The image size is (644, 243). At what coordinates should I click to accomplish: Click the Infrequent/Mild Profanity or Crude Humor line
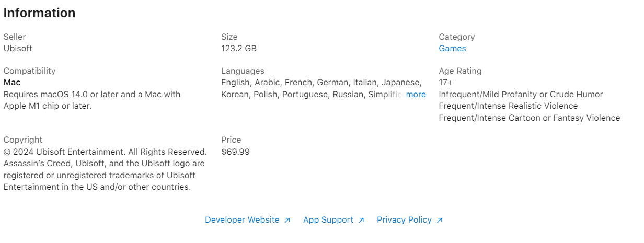[x=521, y=95]
